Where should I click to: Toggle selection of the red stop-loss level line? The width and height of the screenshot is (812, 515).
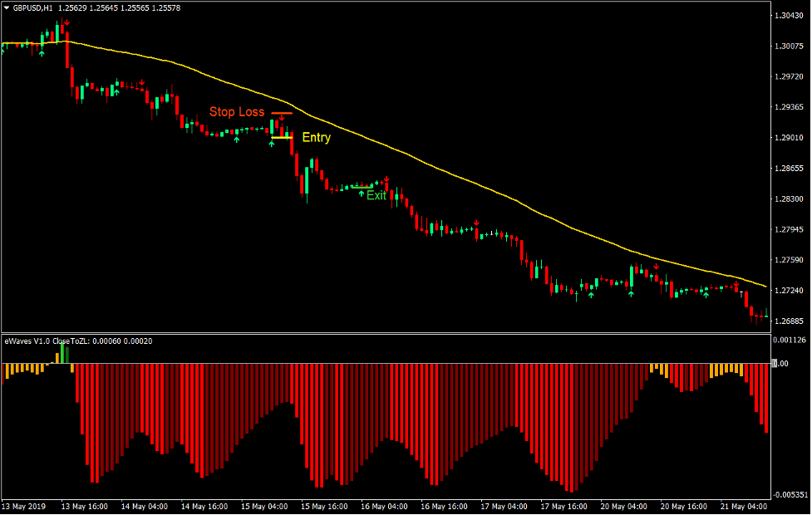coord(281,113)
